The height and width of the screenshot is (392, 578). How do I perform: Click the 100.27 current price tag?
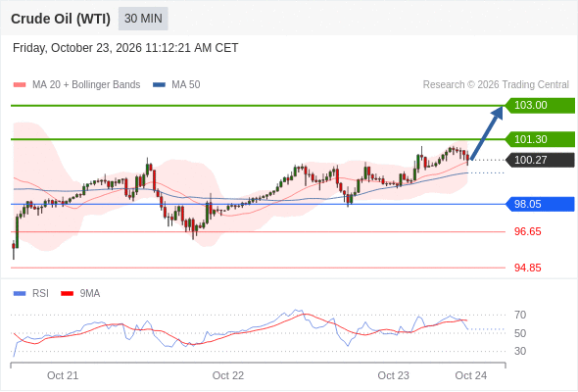coord(539,160)
